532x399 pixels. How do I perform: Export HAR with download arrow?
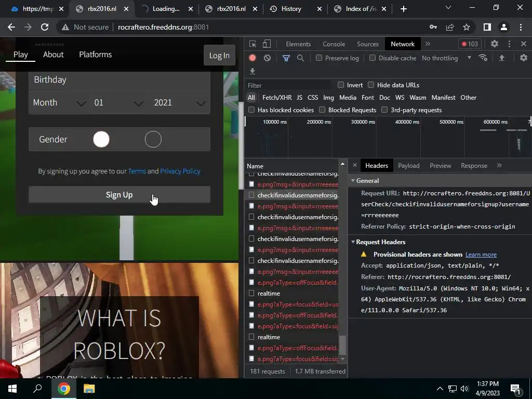(x=252, y=71)
